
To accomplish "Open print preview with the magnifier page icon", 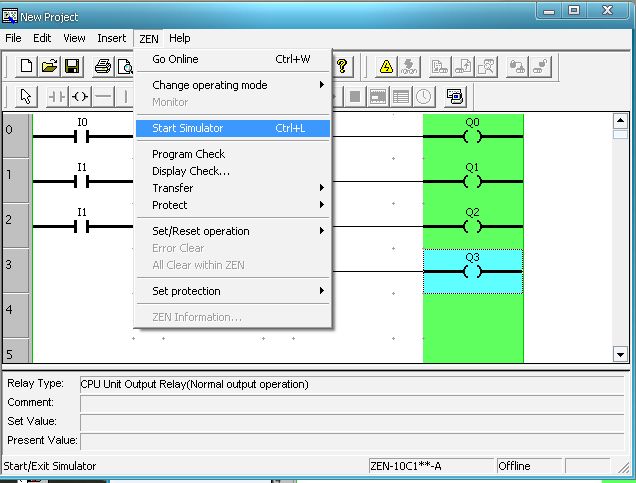I will point(125,66).
